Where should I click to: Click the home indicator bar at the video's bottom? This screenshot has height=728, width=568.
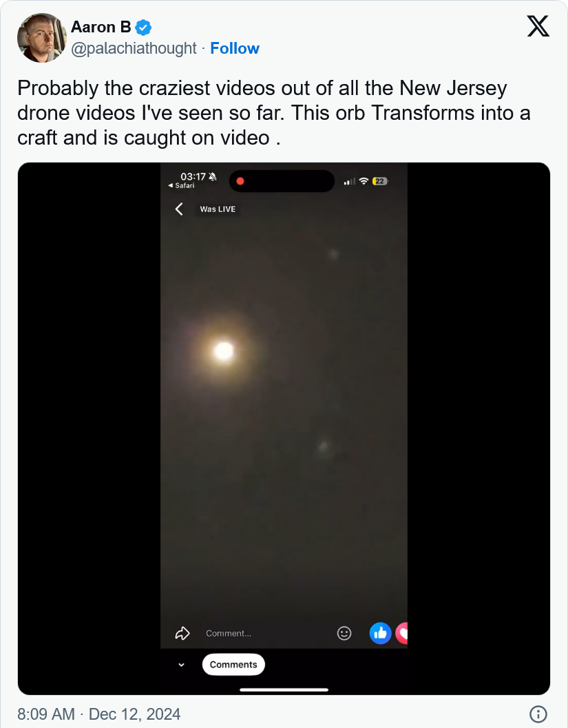[x=284, y=689]
